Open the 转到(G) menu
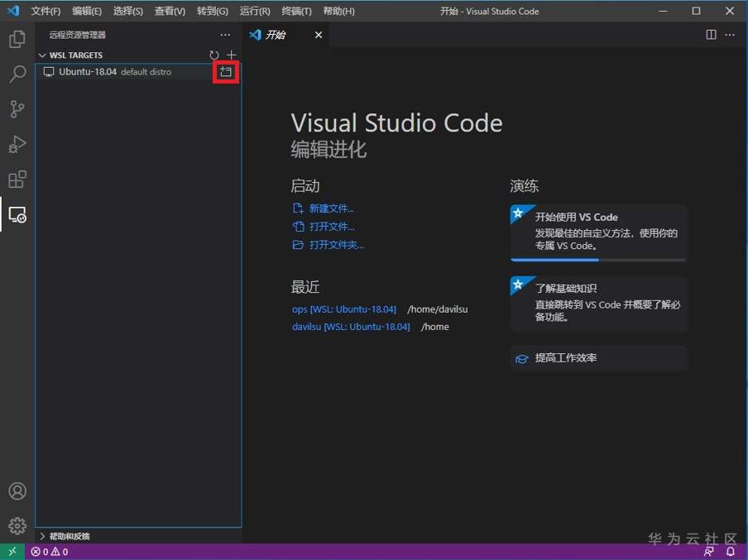This screenshot has width=748, height=560. (213, 11)
